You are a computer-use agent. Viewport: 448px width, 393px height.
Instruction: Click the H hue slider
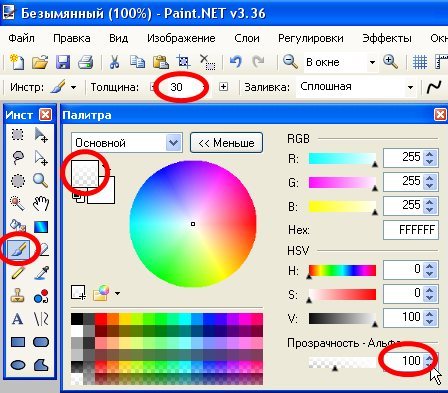click(342, 271)
